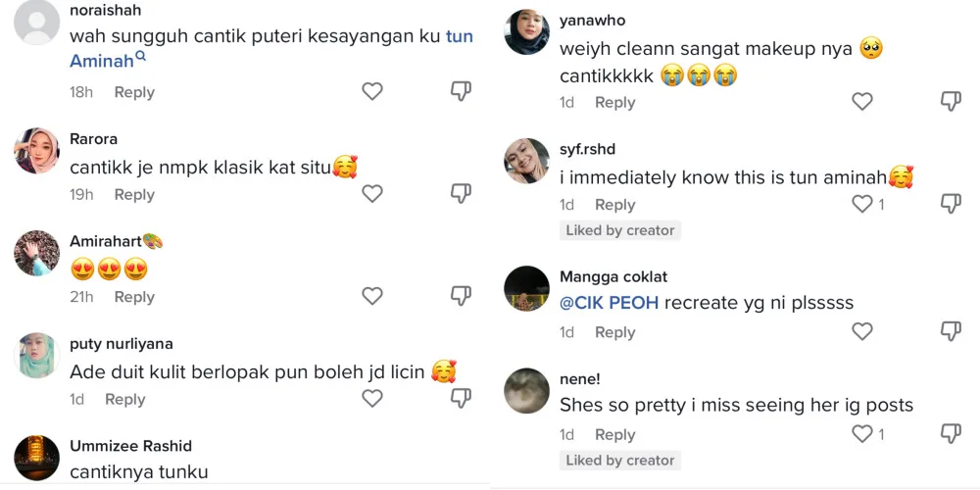Reply to puty nurliyana's comment
The width and height of the screenshot is (980, 490).
(124, 400)
